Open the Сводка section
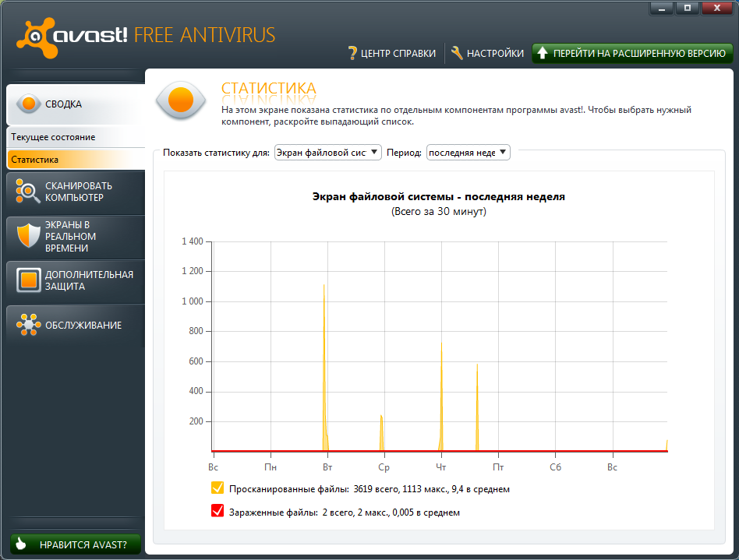Screen dimensions: 739x560 coord(76,104)
